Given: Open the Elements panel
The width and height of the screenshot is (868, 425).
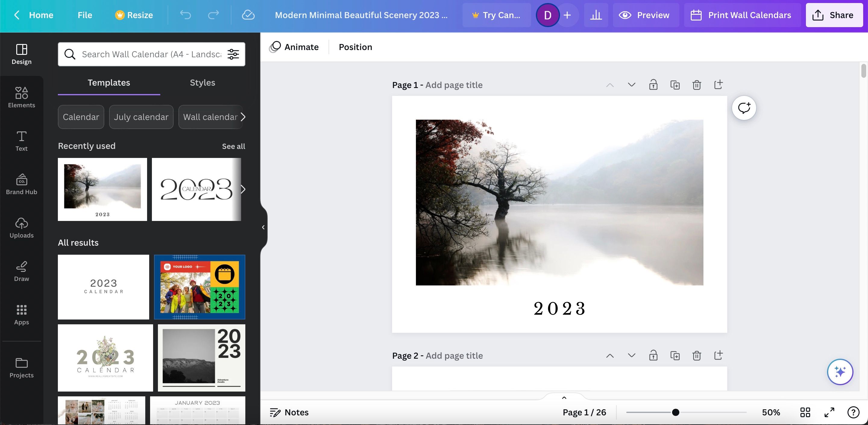Looking at the screenshot, I should (x=21, y=97).
